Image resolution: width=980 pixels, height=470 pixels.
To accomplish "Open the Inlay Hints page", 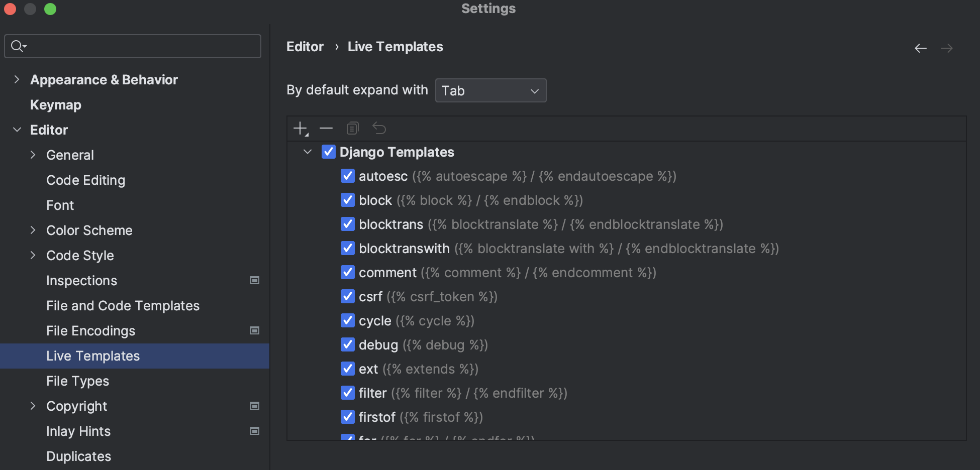I will tap(78, 431).
